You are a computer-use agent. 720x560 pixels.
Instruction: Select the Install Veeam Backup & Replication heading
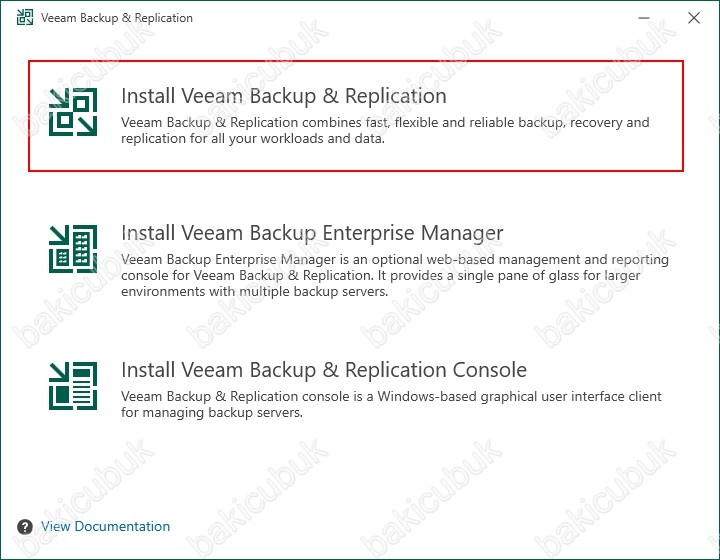click(284, 96)
